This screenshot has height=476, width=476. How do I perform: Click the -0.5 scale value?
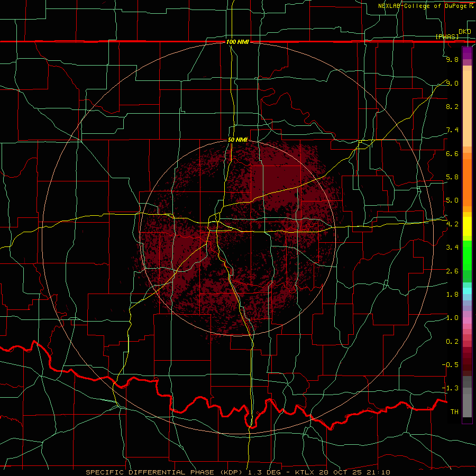(x=450, y=365)
